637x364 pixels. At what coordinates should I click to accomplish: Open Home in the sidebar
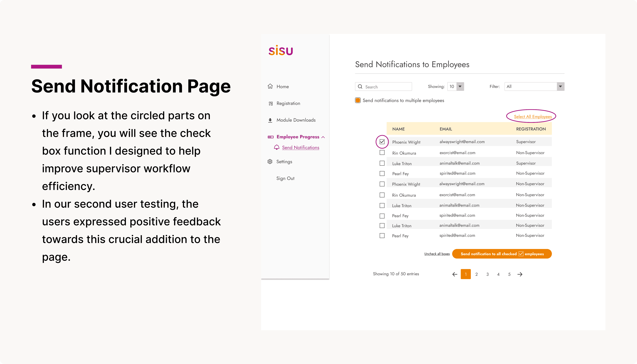click(283, 86)
